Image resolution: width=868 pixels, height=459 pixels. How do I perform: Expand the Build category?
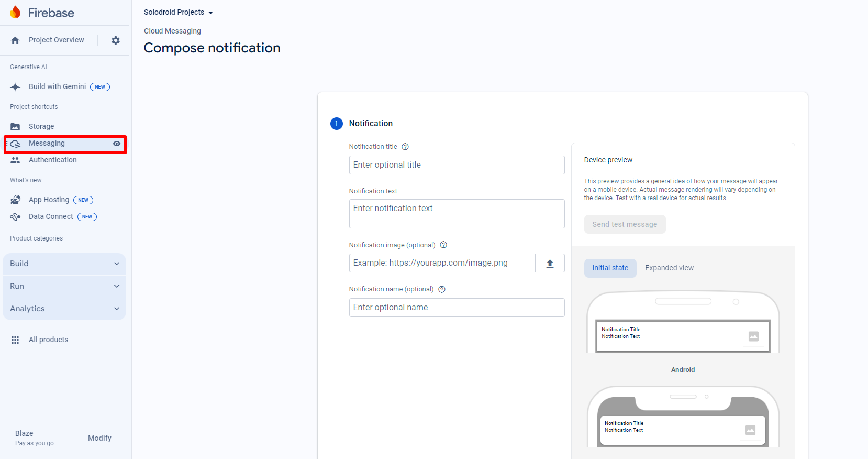64,264
